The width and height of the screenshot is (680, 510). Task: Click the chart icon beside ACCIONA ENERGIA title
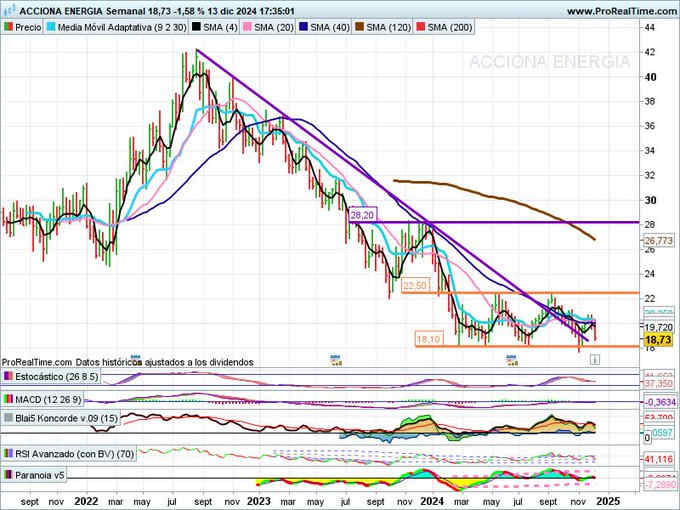9,10
